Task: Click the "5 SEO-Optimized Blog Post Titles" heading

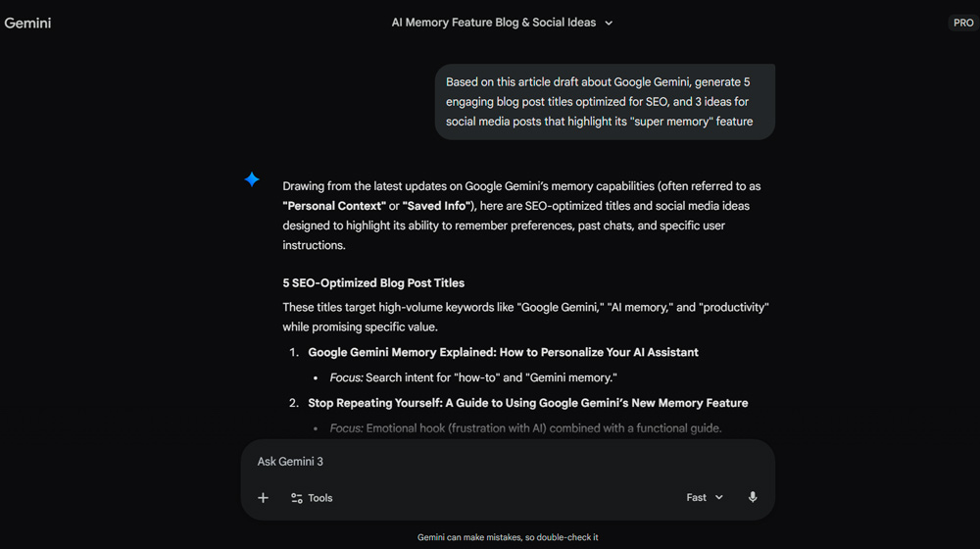Action: (x=373, y=282)
